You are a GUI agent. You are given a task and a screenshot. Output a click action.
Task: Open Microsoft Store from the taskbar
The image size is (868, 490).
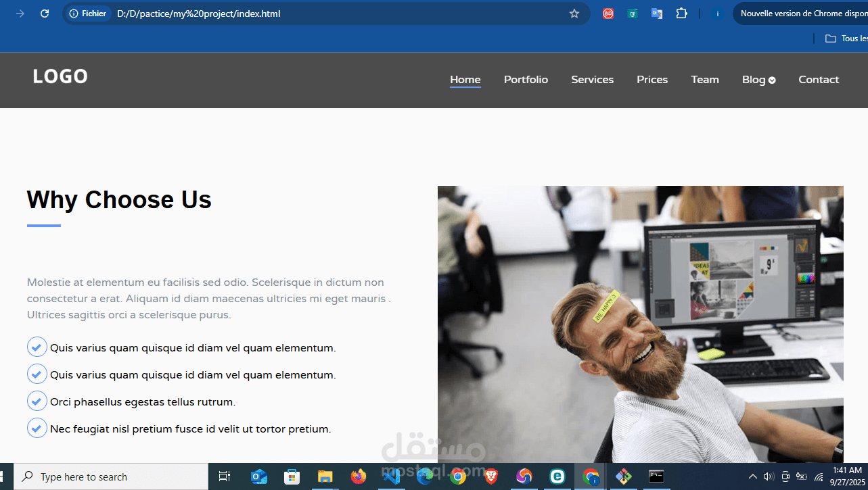(292, 476)
